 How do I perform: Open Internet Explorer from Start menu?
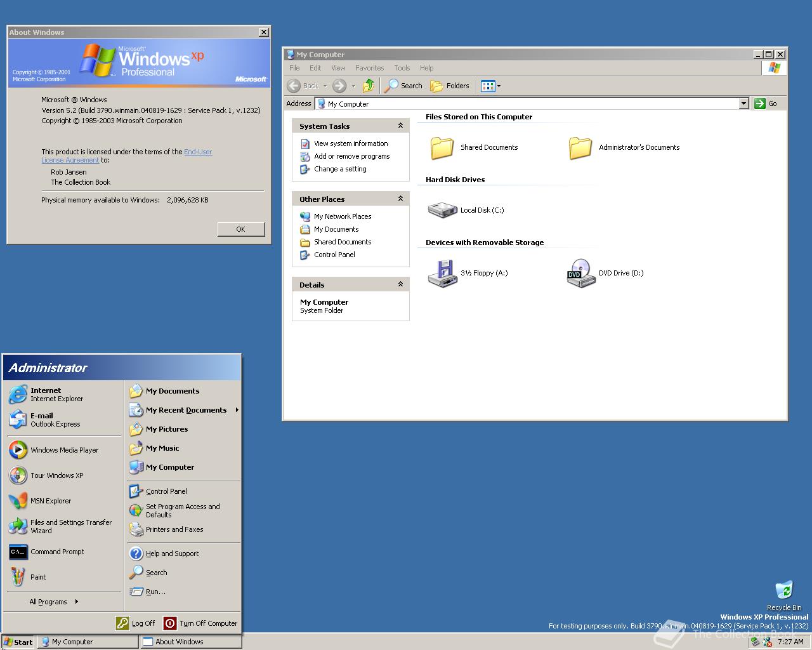[x=63, y=394]
